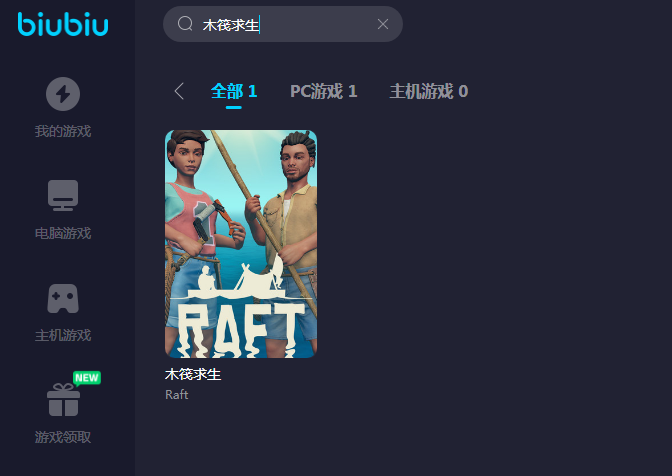Click the Raft subtitle text
672x476 pixels.
tap(177, 395)
